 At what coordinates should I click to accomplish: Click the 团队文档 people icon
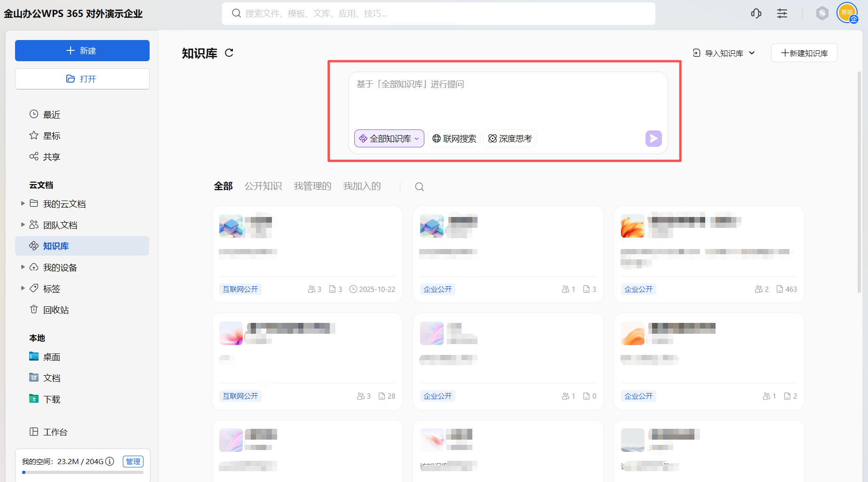point(34,225)
